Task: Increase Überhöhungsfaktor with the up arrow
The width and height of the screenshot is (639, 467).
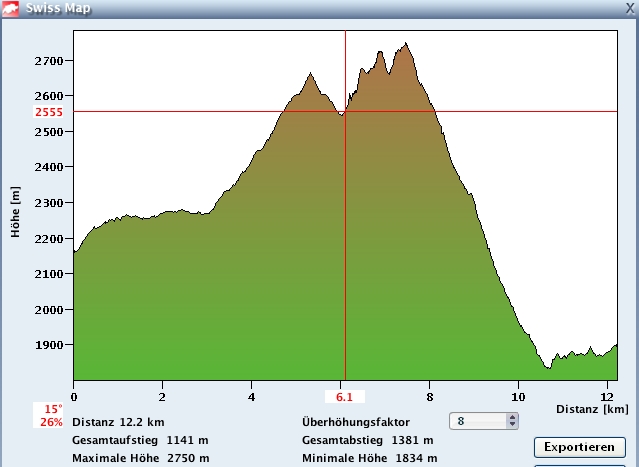Action: click(x=512, y=417)
